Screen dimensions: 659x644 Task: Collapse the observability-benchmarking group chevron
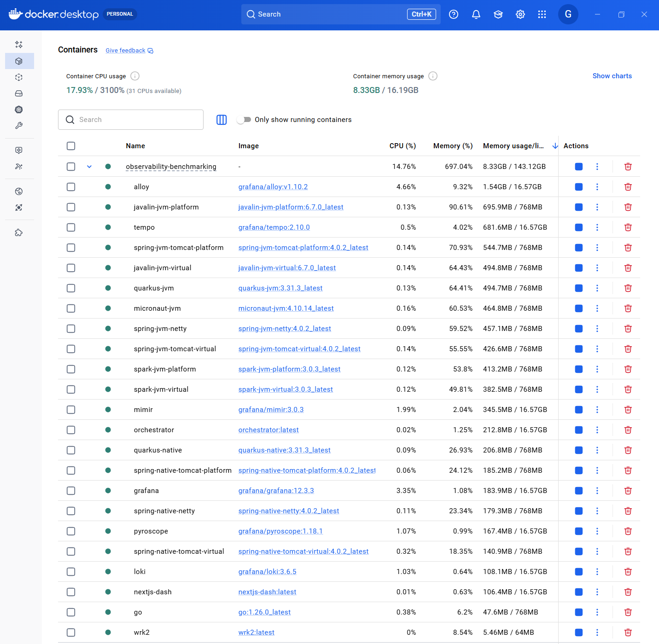89,167
